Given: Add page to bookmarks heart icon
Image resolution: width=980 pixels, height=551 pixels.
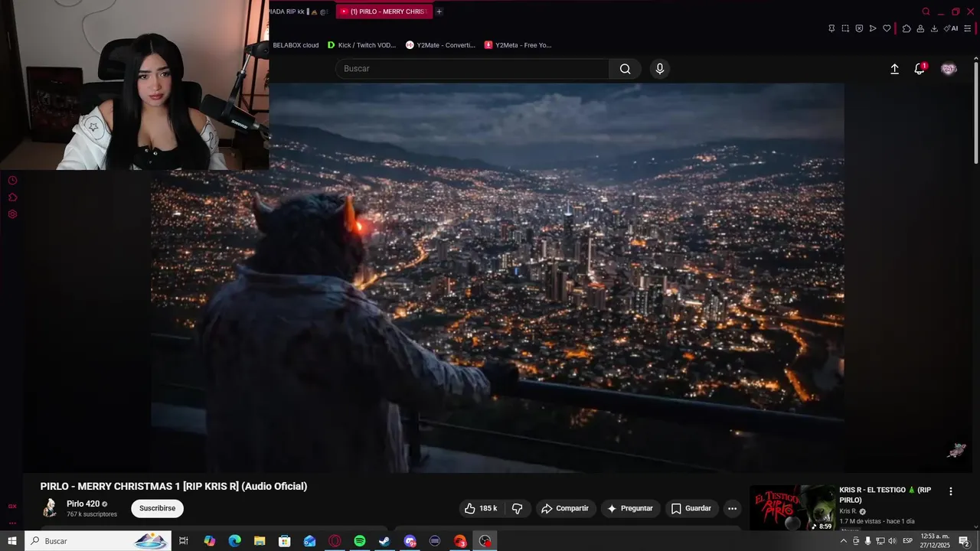Looking at the screenshot, I should click(x=887, y=28).
